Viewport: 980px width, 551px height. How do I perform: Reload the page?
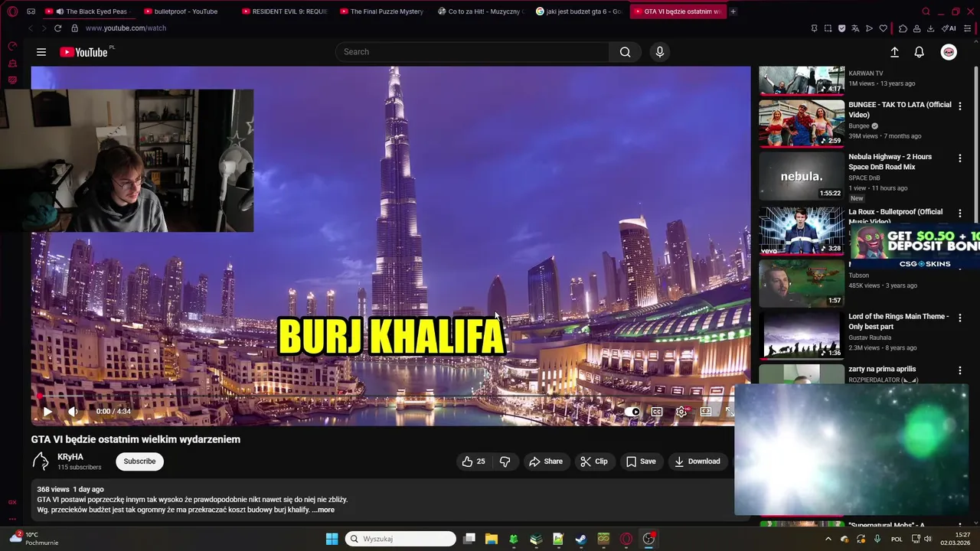[x=57, y=28]
